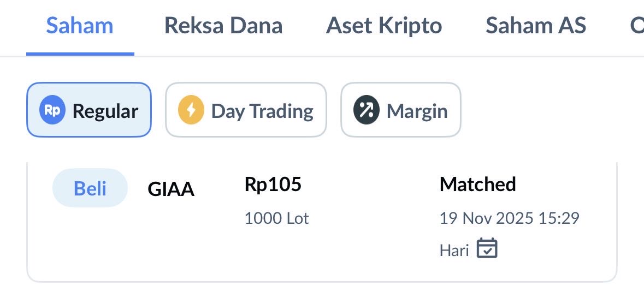The height and width of the screenshot is (297, 644).
Task: Select the Regular trading mode label
Action: (x=105, y=111)
